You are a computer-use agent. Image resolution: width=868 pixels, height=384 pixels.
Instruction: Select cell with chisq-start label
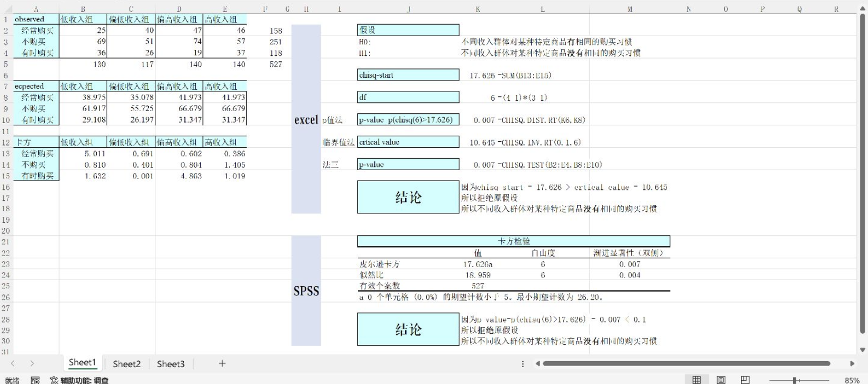[408, 75]
